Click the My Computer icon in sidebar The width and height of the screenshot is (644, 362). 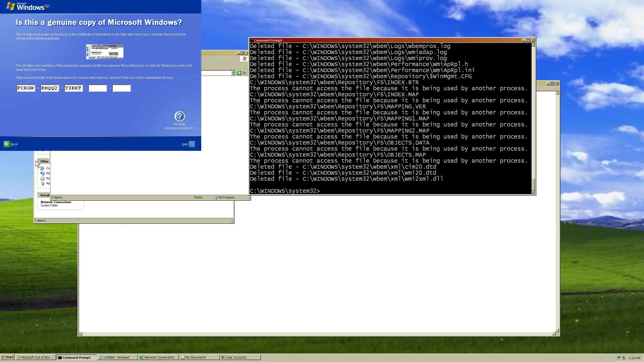coord(43,183)
